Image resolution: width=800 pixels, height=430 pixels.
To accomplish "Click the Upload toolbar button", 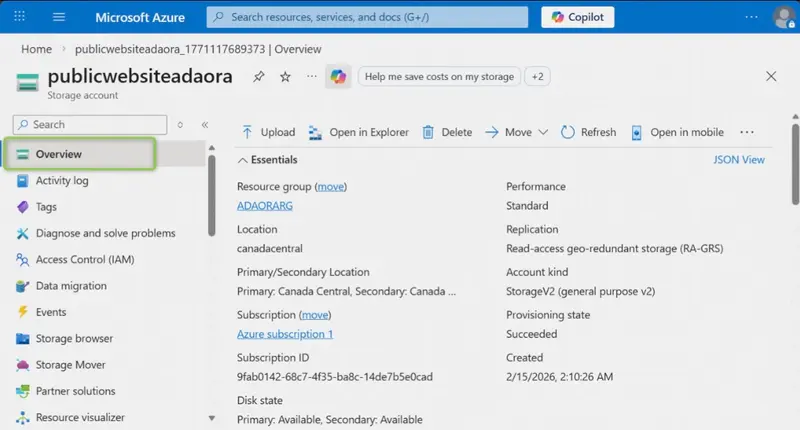I will click(268, 132).
